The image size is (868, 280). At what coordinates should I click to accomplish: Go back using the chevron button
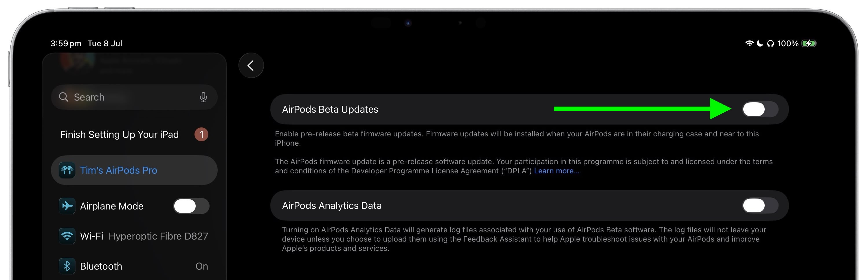251,65
